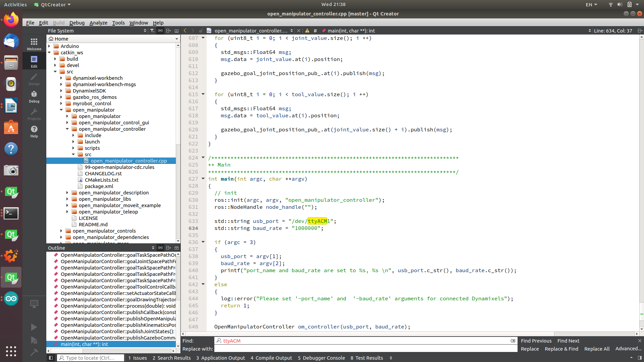Click the Find Next button

coord(568,341)
